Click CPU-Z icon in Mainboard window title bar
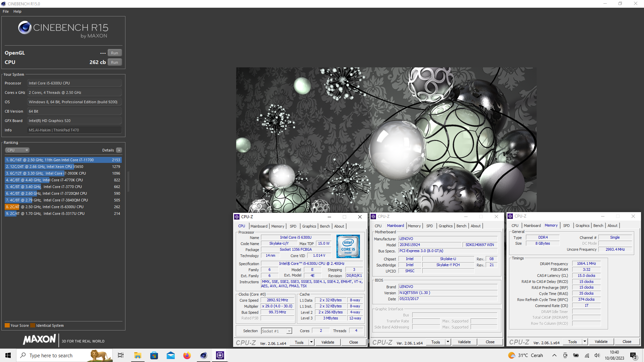The image size is (644, 362). click(373, 217)
